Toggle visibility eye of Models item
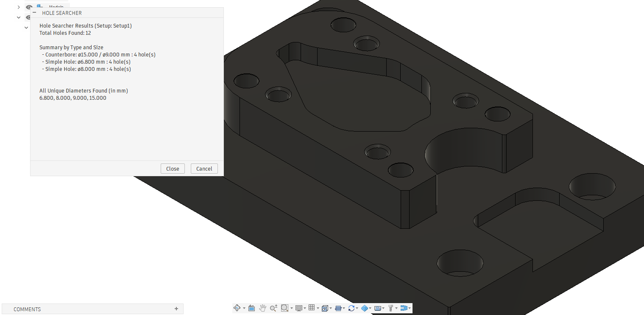 [x=29, y=7]
